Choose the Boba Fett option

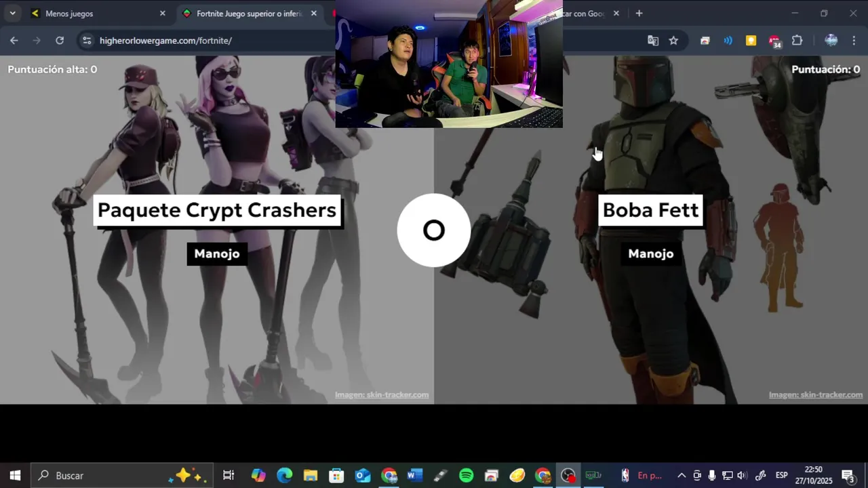click(650, 210)
